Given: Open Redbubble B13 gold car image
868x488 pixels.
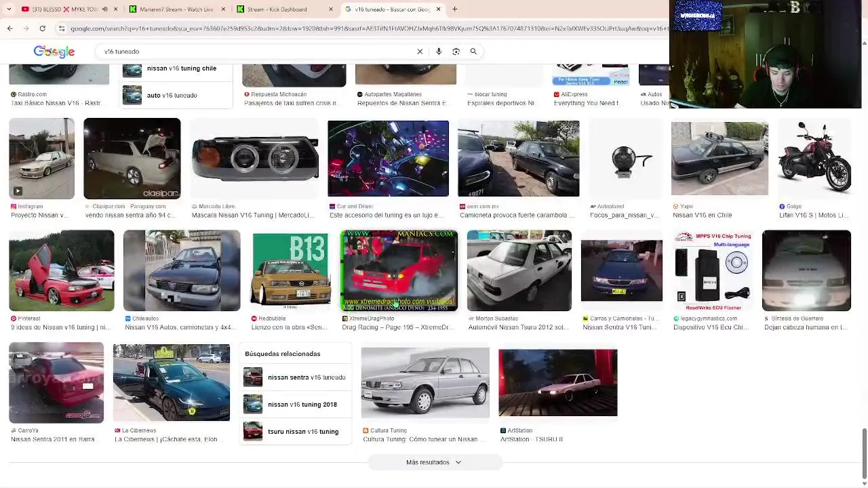Looking at the screenshot, I should (290, 270).
